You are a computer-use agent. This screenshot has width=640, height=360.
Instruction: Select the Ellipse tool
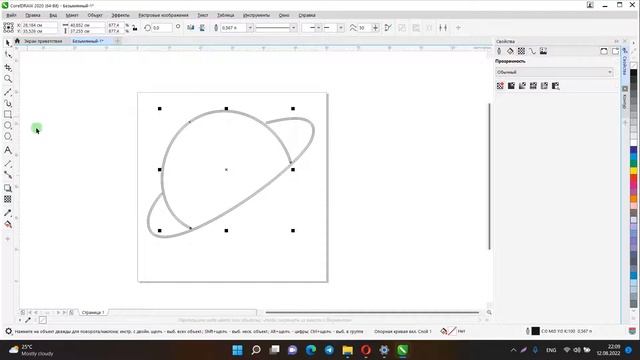[8, 126]
